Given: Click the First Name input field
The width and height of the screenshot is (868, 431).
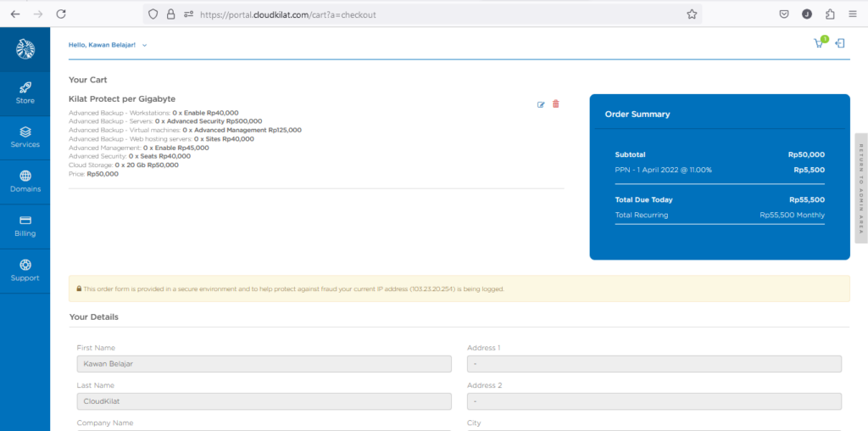Looking at the screenshot, I should click(264, 364).
